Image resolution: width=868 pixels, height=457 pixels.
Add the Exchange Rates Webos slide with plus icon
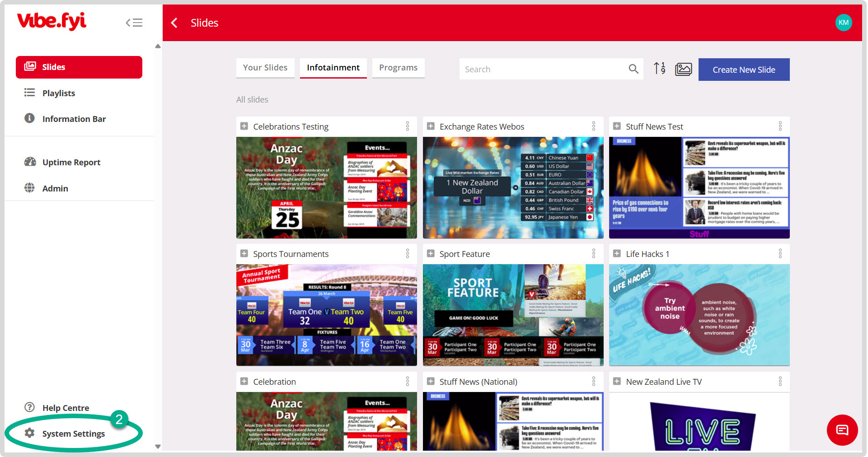coord(431,126)
